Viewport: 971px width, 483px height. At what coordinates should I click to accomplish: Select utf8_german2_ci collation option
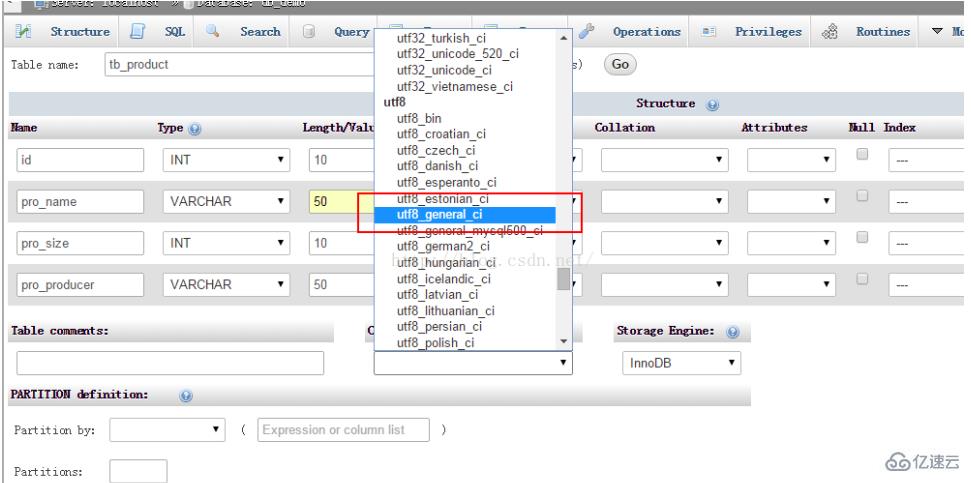click(x=464, y=247)
